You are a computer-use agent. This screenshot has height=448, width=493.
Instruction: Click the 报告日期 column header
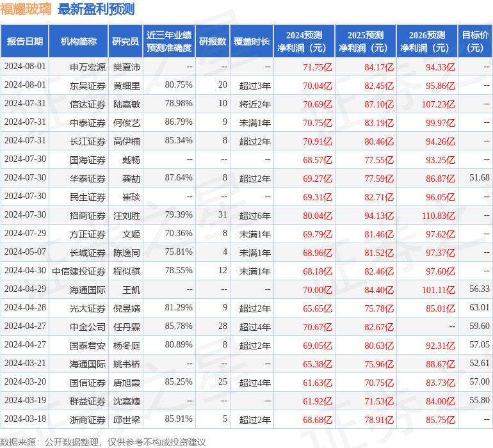pyautogui.click(x=25, y=41)
